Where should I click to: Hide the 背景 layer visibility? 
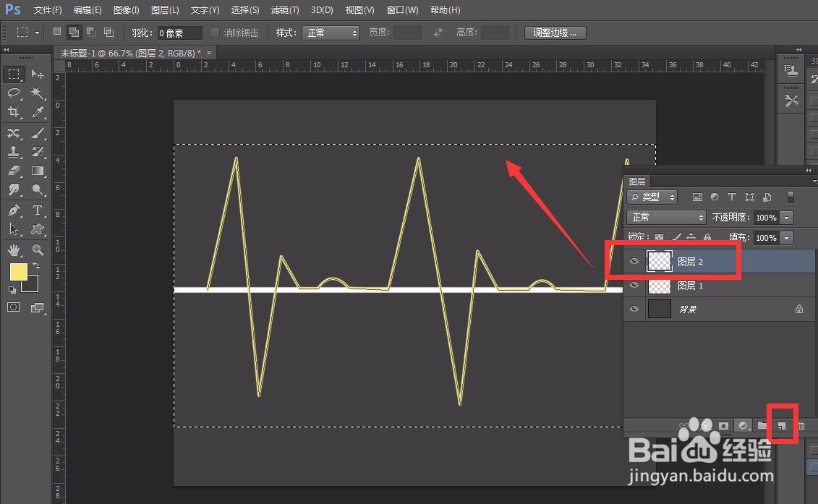pyautogui.click(x=634, y=309)
